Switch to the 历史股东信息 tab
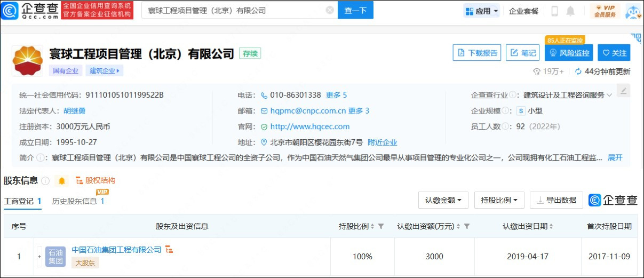The width and height of the screenshot is (644, 278). (77, 201)
